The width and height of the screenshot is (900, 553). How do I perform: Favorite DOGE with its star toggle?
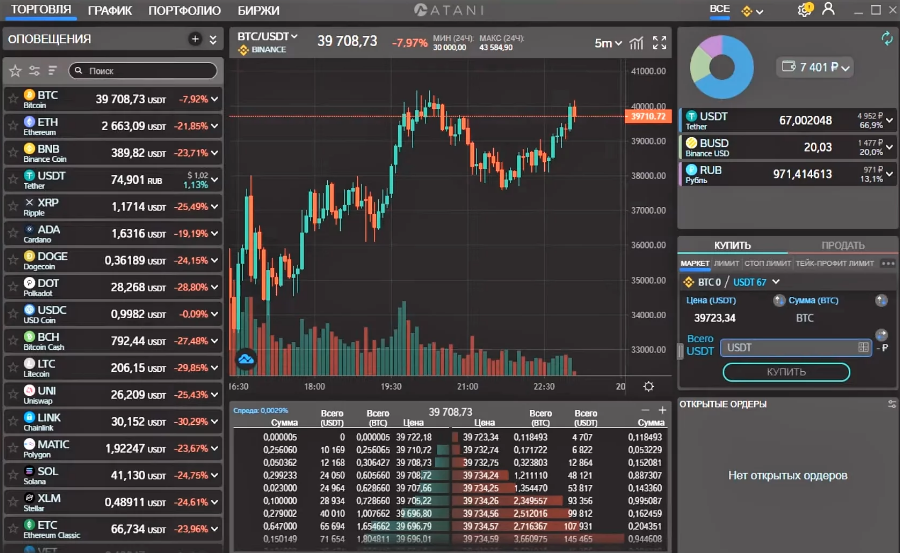13,261
